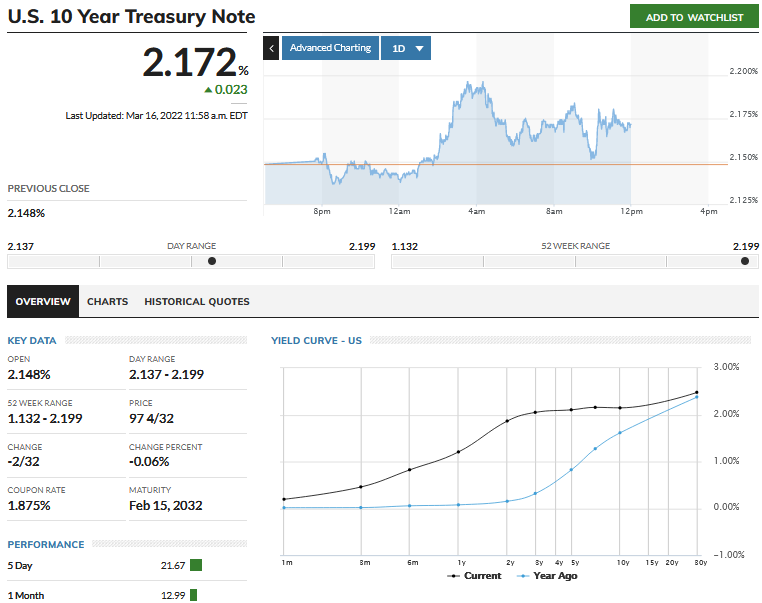Click the 1y point on current yield curve
The width and height of the screenshot is (762, 603).
pyautogui.click(x=458, y=452)
